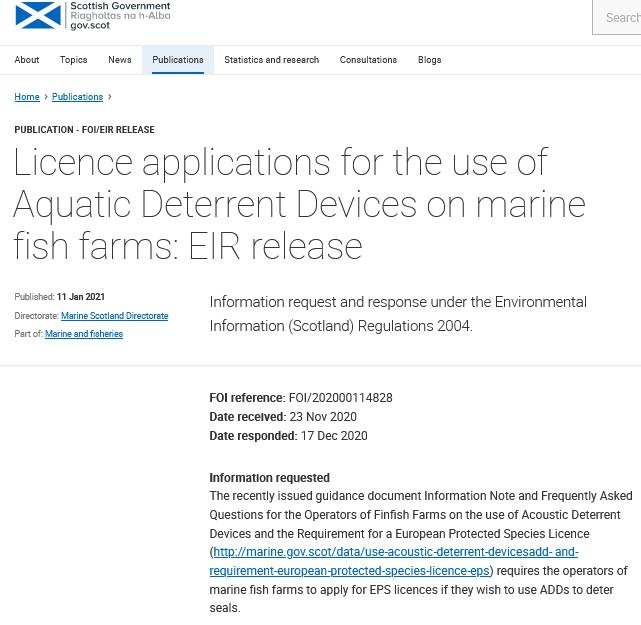The height and width of the screenshot is (625, 641).
Task: Select the Publications navigation tab
Action: (178, 60)
